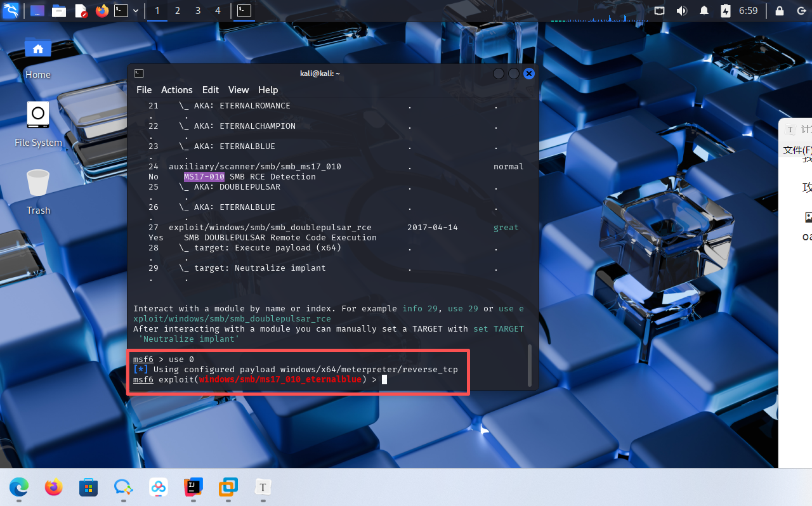812x506 pixels.
Task: Open the Help menu in terminal
Action: 268,90
